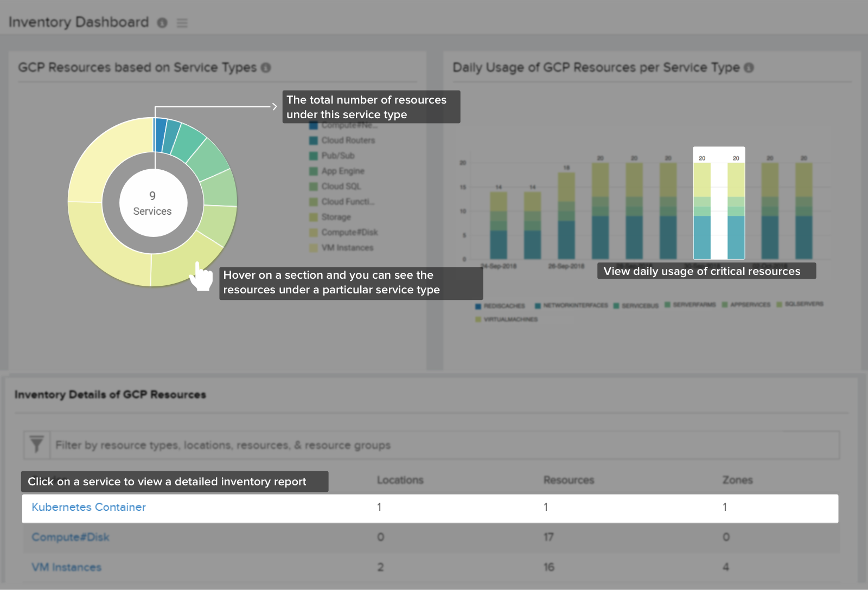Screen dimensions: 868x590
Task: Click the filter funnel icon in Inventory Details
Action: click(36, 445)
